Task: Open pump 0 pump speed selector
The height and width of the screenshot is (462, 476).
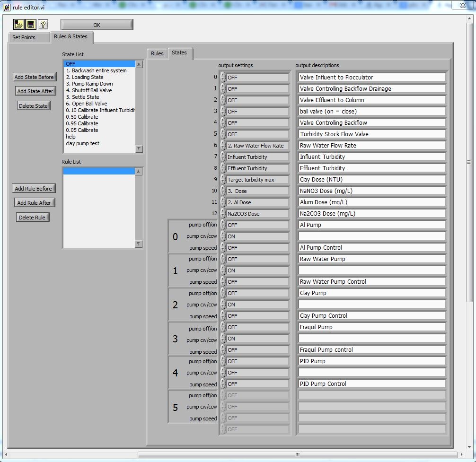Action: (258, 248)
